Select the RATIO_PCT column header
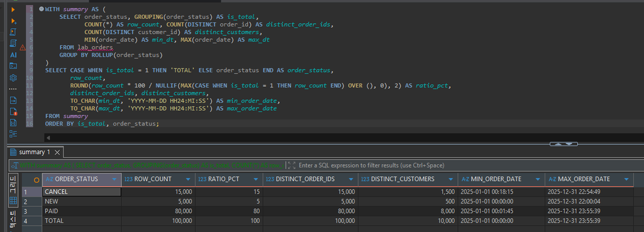 [229, 179]
